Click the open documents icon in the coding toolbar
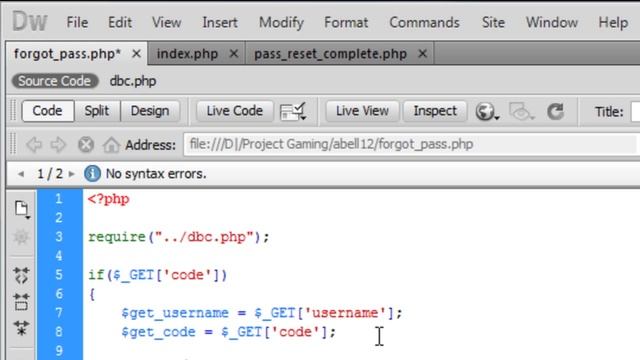Viewport: 640px width, 360px height. [x=22, y=209]
